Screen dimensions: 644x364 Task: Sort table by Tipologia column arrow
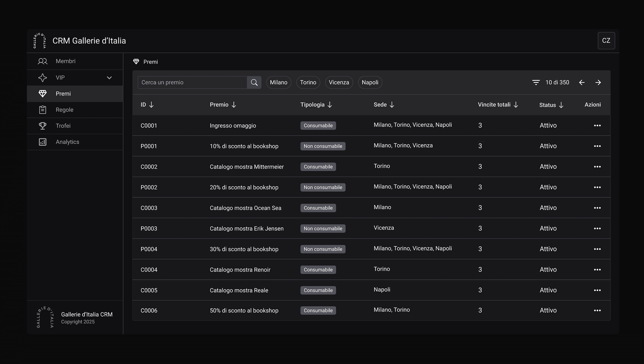[x=330, y=105]
